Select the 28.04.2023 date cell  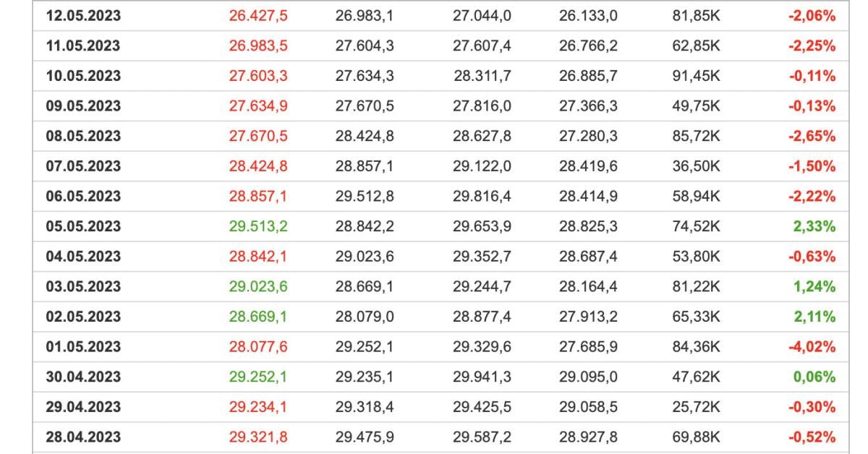click(x=83, y=437)
